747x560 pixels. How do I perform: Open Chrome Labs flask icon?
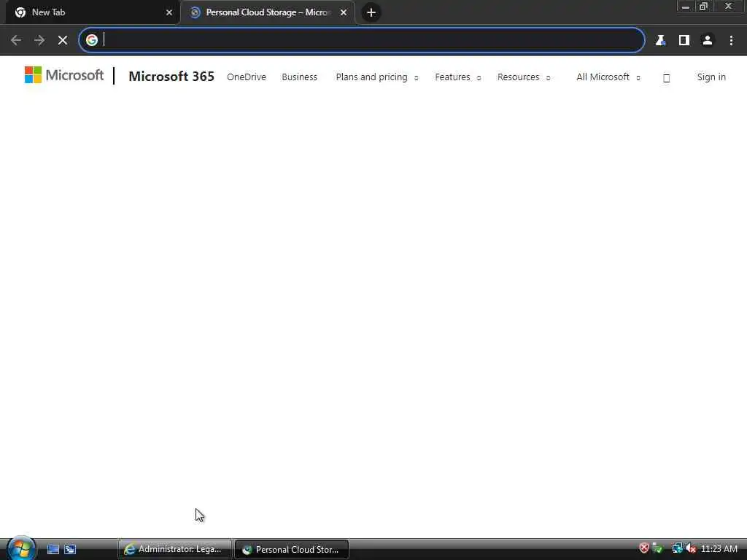point(660,41)
